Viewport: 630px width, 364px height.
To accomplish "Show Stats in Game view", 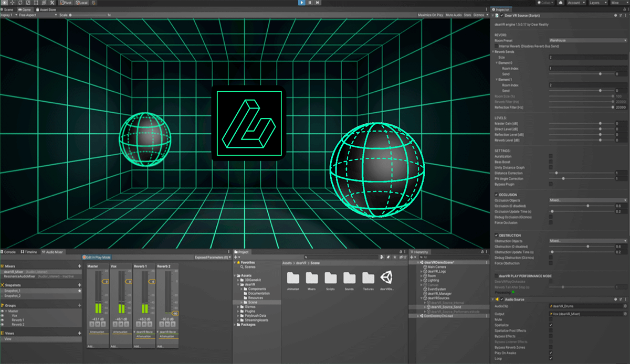I will 467,15.
